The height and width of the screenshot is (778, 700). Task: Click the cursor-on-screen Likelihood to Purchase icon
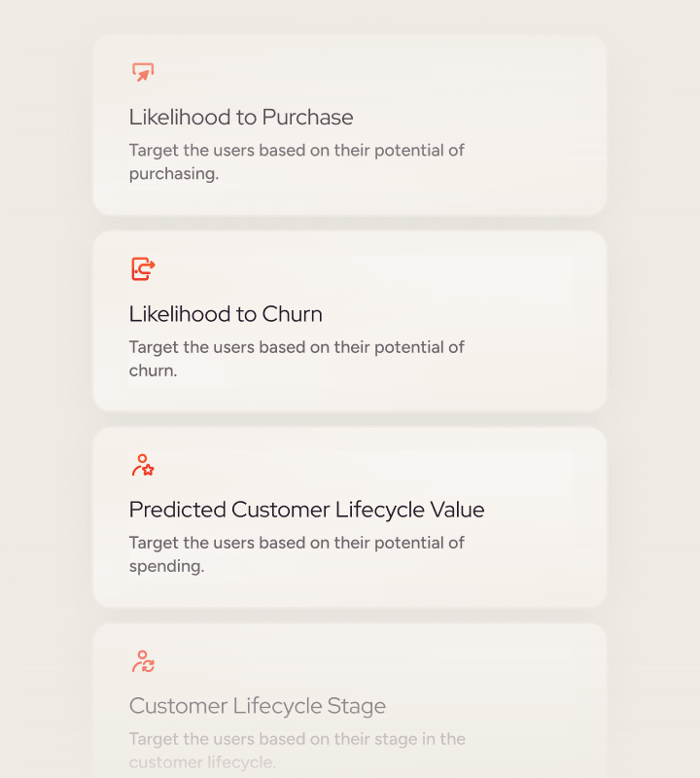coord(143,73)
